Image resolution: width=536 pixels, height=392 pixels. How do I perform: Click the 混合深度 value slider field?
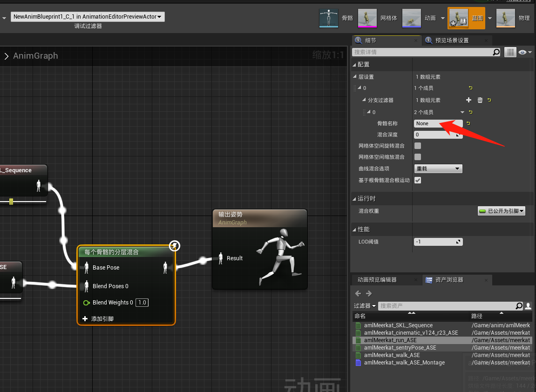pyautogui.click(x=435, y=135)
